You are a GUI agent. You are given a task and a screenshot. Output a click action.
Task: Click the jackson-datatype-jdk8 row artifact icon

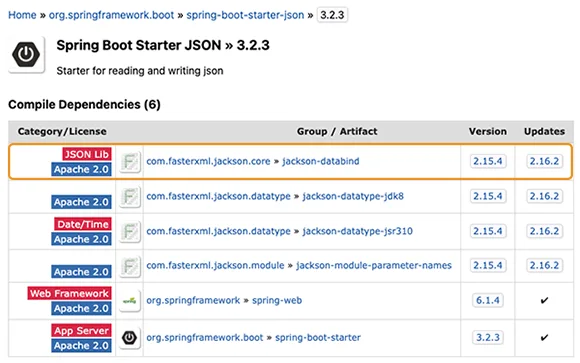coord(130,196)
